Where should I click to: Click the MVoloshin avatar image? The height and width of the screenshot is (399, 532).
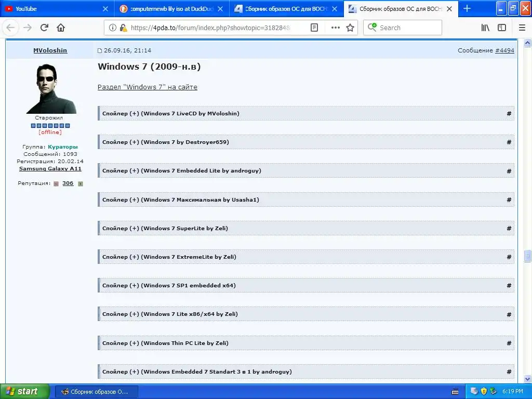[x=51, y=88]
